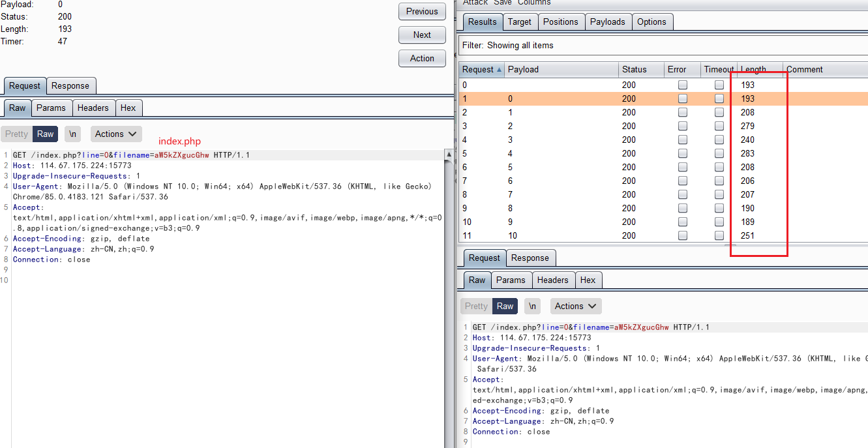Tick Timeout checkbox for request 3 row
Image resolution: width=868 pixels, height=448 pixels.
[x=719, y=126]
